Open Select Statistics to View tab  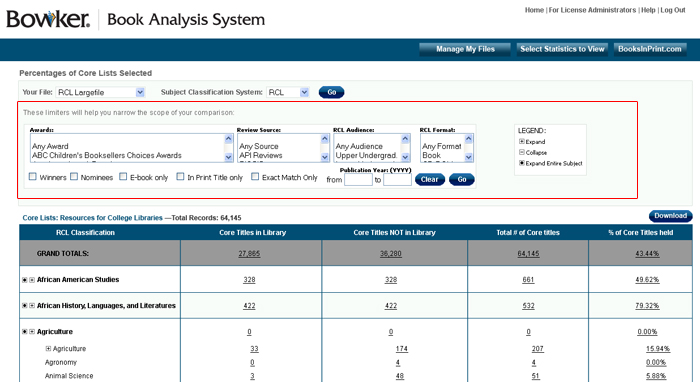562,49
